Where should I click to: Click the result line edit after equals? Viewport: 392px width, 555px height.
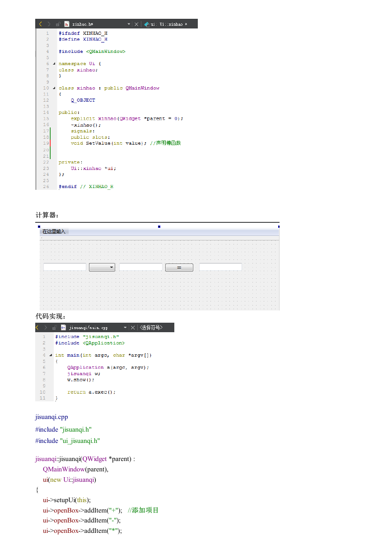[220, 267]
